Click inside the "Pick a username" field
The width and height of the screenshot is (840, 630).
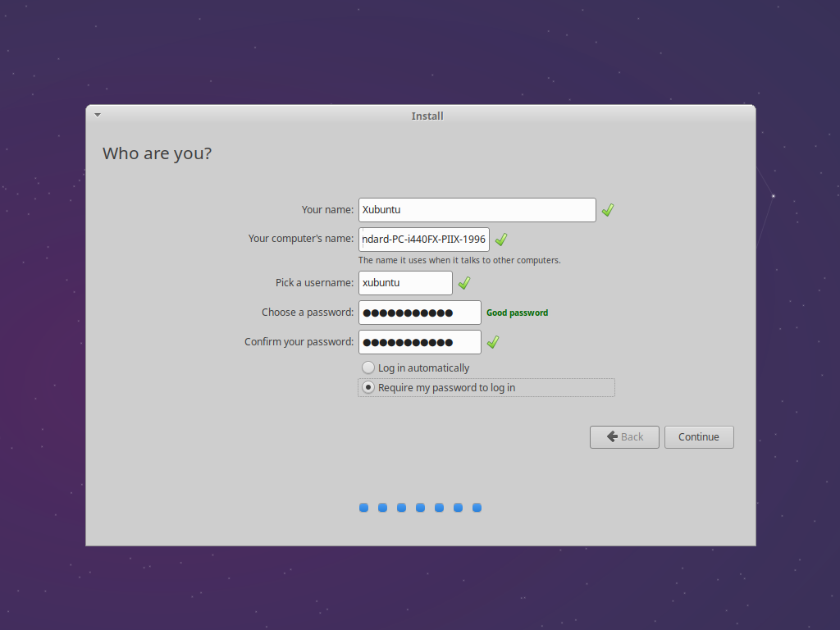[x=404, y=282]
